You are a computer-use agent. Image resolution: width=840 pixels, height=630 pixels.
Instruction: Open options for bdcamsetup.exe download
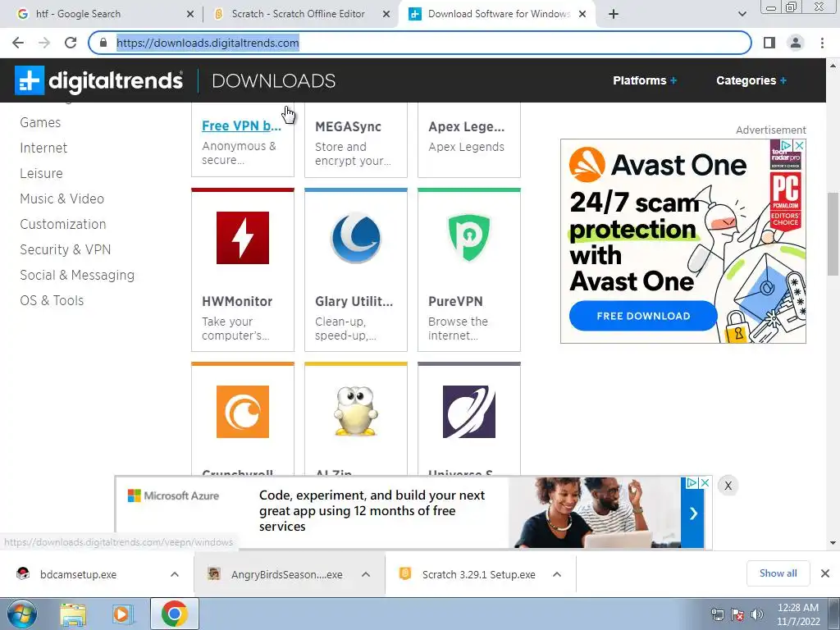click(175, 574)
